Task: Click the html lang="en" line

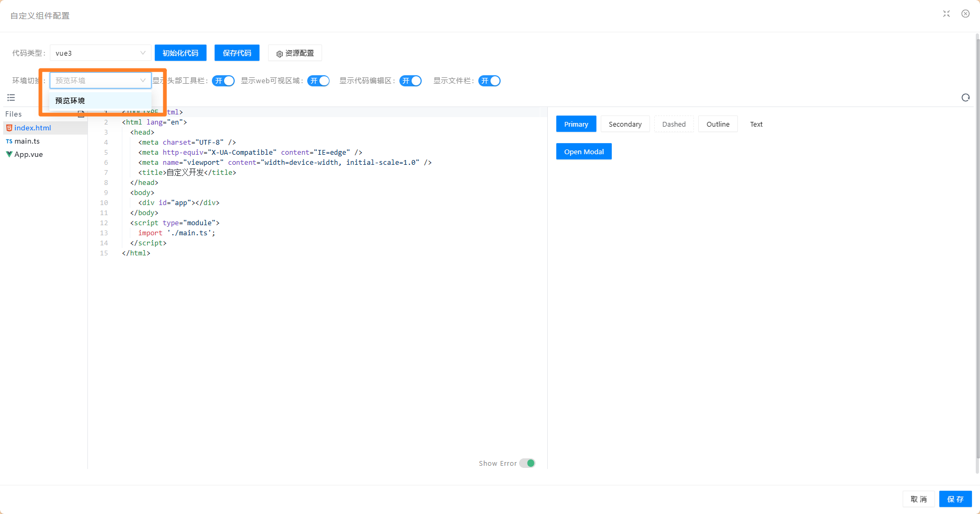Action: (x=154, y=122)
